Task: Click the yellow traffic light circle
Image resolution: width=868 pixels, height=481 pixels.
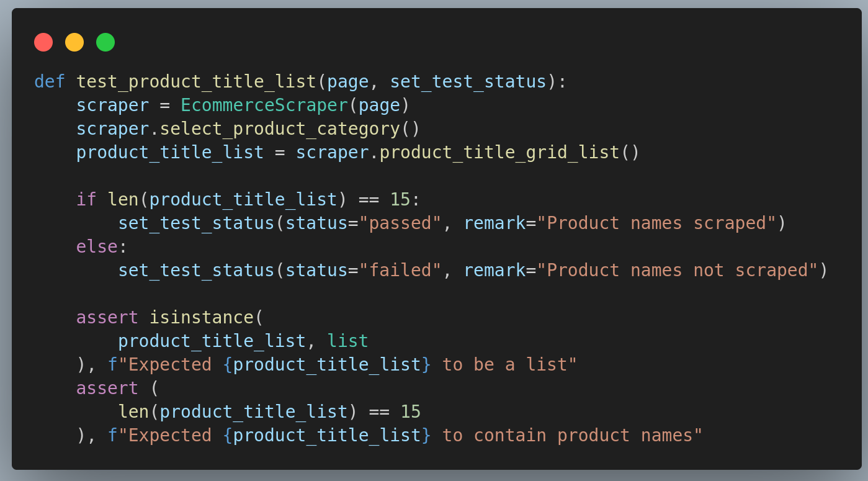Action: pyautogui.click(x=74, y=42)
